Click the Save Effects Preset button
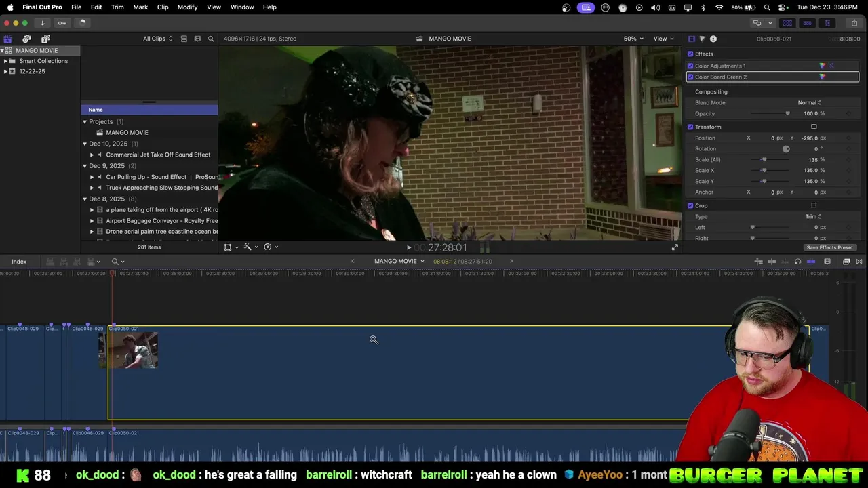868x488 pixels. point(829,247)
